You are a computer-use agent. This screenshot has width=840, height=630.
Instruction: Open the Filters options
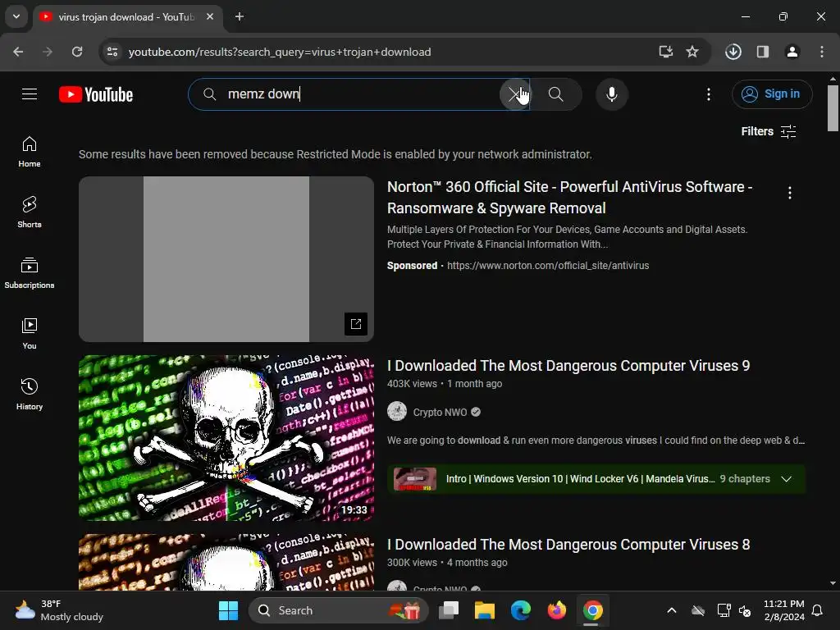tap(768, 131)
